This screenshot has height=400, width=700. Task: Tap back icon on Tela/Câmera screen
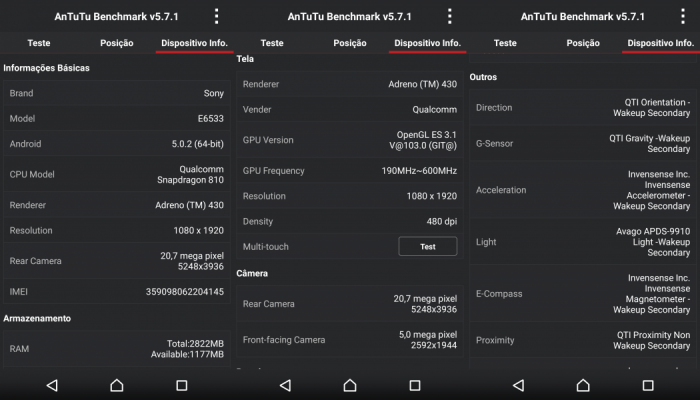285,385
